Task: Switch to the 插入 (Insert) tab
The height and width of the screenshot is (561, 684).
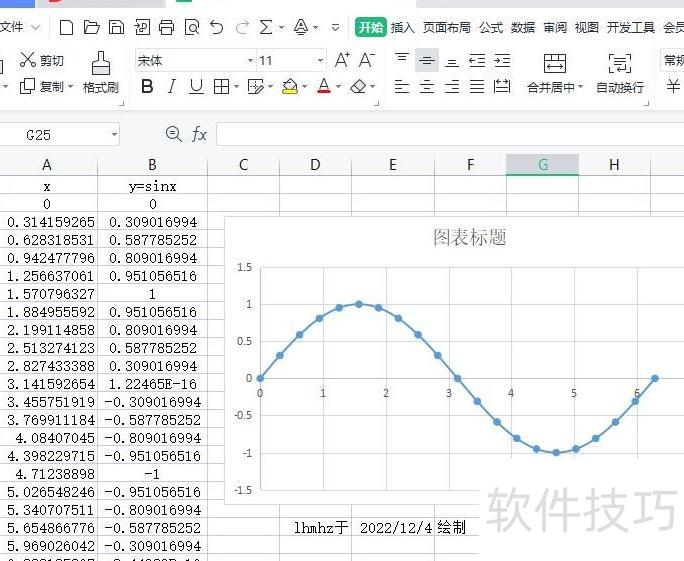Action: (403, 27)
